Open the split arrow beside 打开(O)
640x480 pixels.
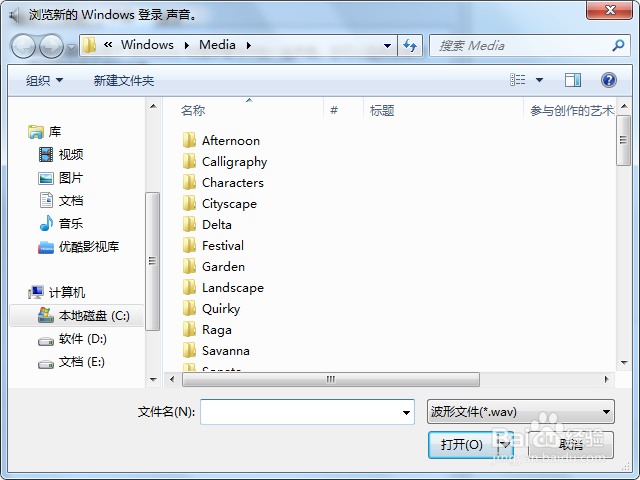[505, 444]
